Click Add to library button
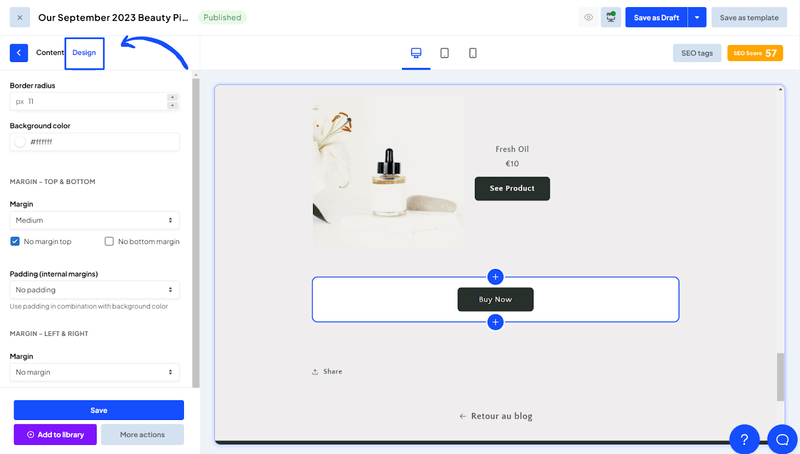The width and height of the screenshot is (800, 454). (55, 435)
